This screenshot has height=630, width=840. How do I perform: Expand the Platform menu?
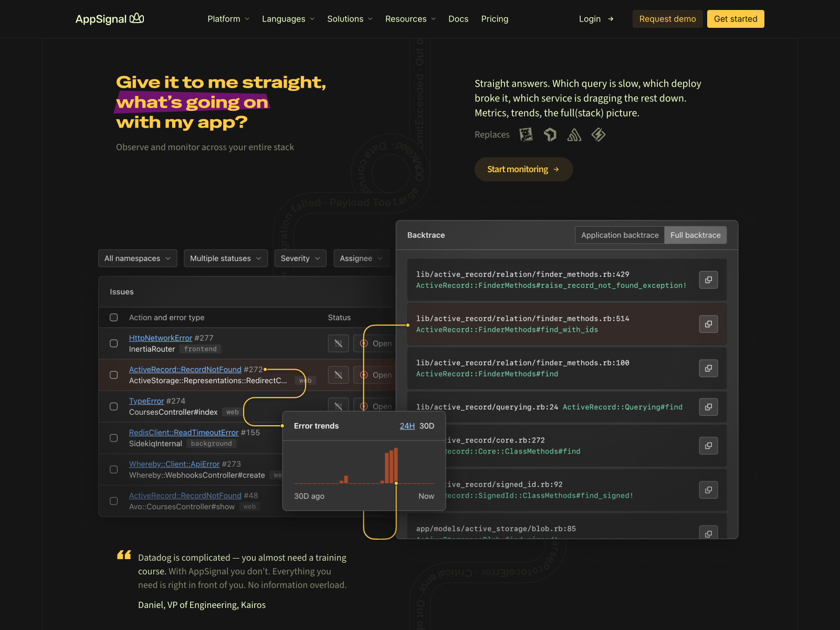tap(228, 19)
